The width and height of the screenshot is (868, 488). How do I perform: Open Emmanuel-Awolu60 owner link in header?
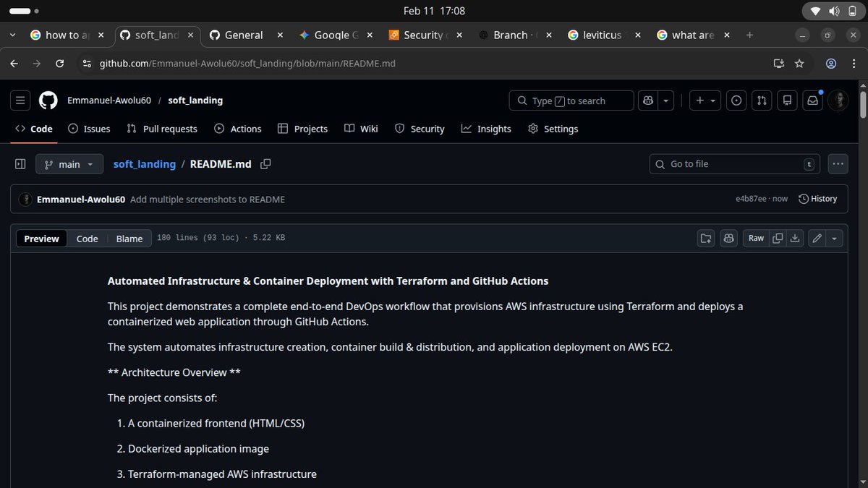pos(109,100)
